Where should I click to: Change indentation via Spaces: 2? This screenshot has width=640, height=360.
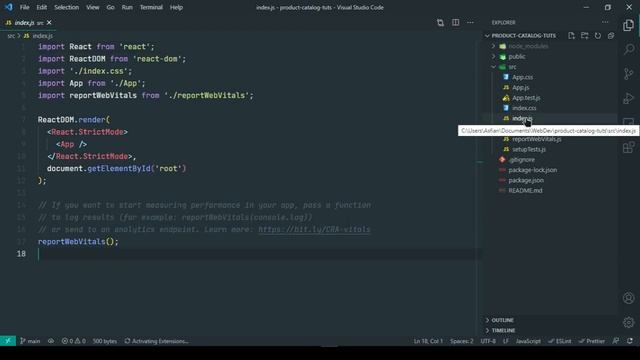pyautogui.click(x=462, y=341)
